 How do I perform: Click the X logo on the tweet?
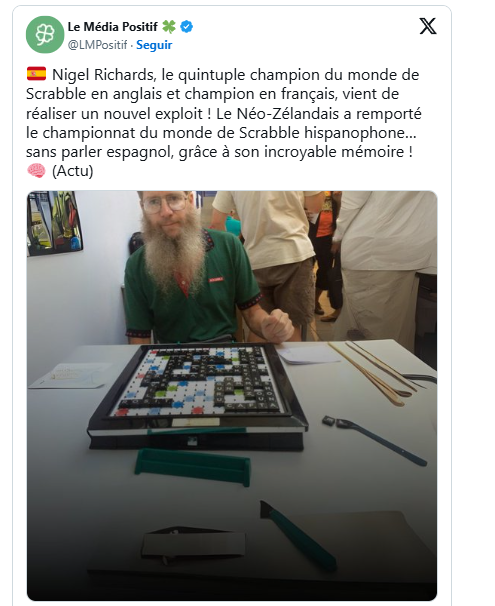[428, 26]
